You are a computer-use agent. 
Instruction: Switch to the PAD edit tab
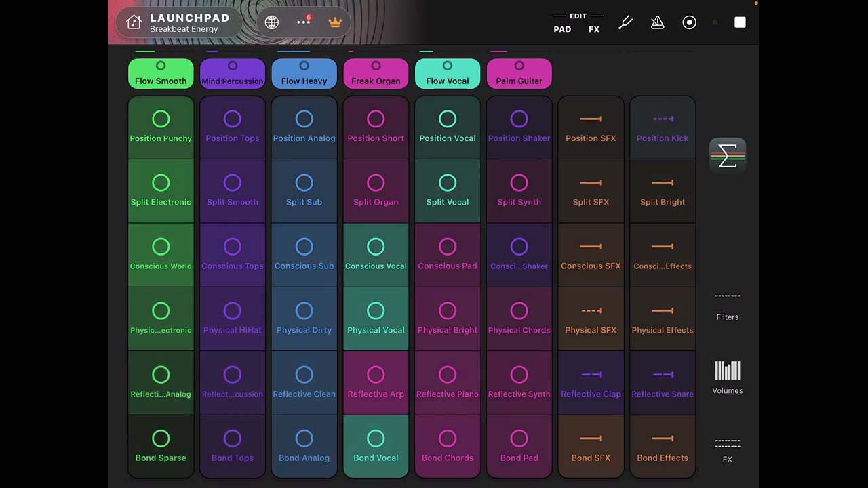pos(562,29)
